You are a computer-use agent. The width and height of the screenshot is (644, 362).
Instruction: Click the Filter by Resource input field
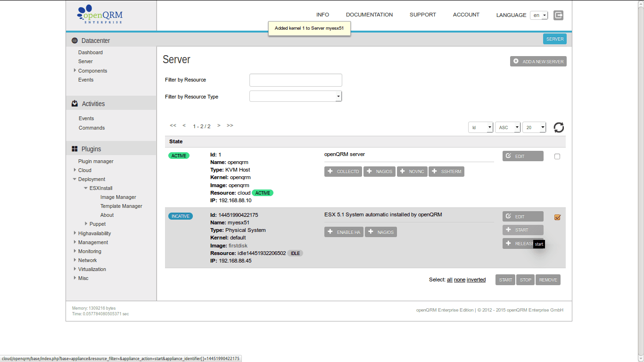(x=296, y=80)
